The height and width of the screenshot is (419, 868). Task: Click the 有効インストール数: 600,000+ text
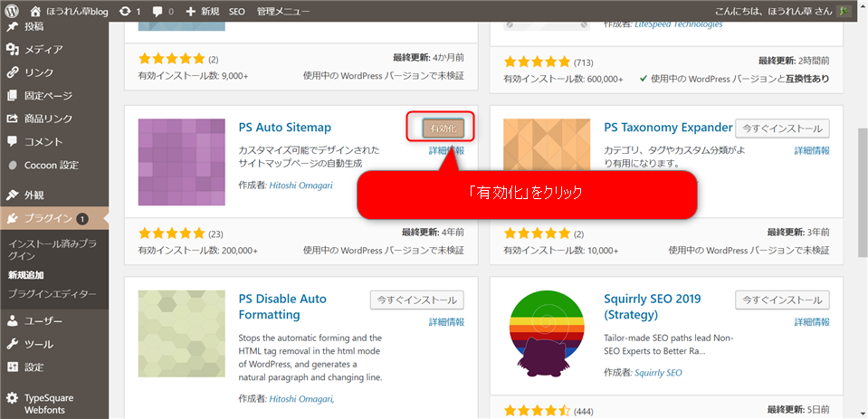[563, 79]
